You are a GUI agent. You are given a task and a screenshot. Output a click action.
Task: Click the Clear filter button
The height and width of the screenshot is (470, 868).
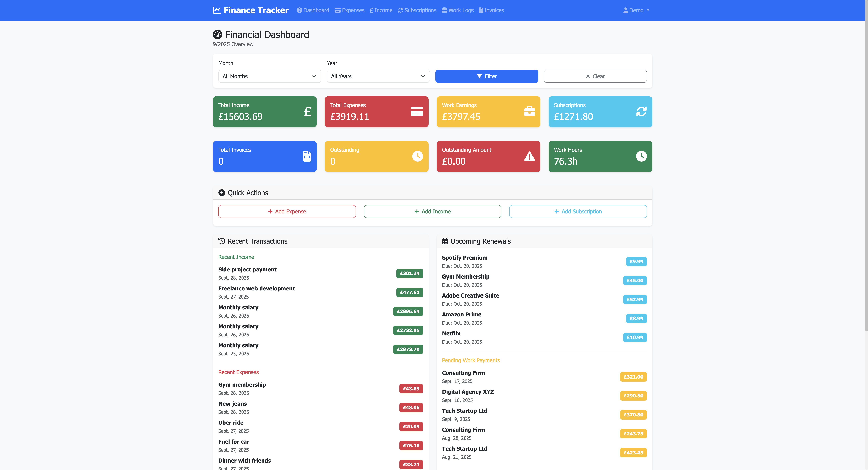(x=595, y=76)
